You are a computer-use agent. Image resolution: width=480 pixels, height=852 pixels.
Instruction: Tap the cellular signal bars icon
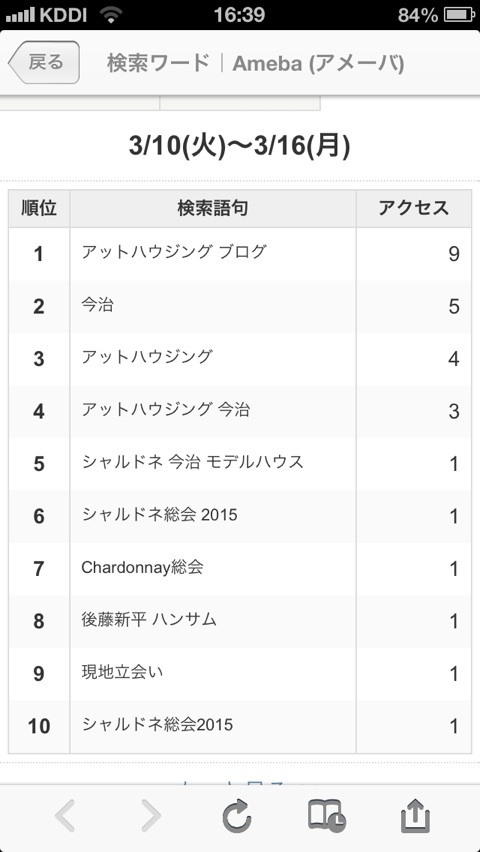pos(20,15)
